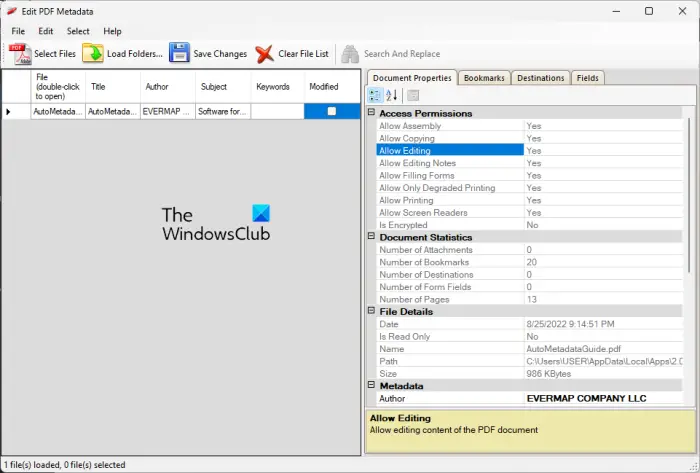700x473 pixels.
Task: Select the Allow Printing property row
Action: (529, 200)
